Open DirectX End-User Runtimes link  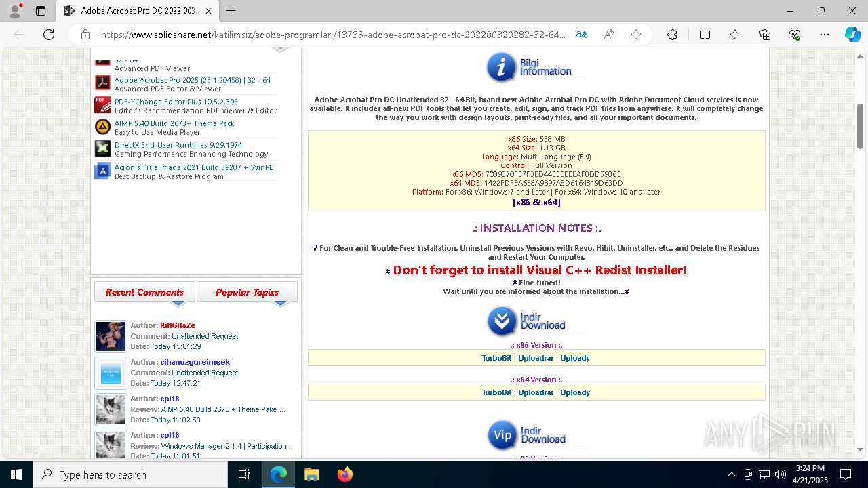point(178,145)
